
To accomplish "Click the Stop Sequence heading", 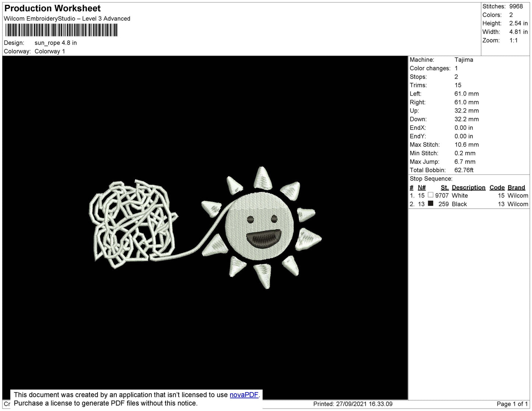I will (431, 179).
